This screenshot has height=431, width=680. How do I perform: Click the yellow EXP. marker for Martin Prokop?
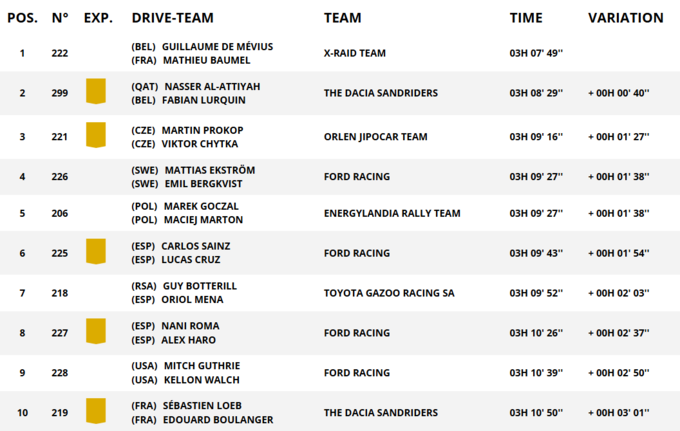click(x=96, y=136)
